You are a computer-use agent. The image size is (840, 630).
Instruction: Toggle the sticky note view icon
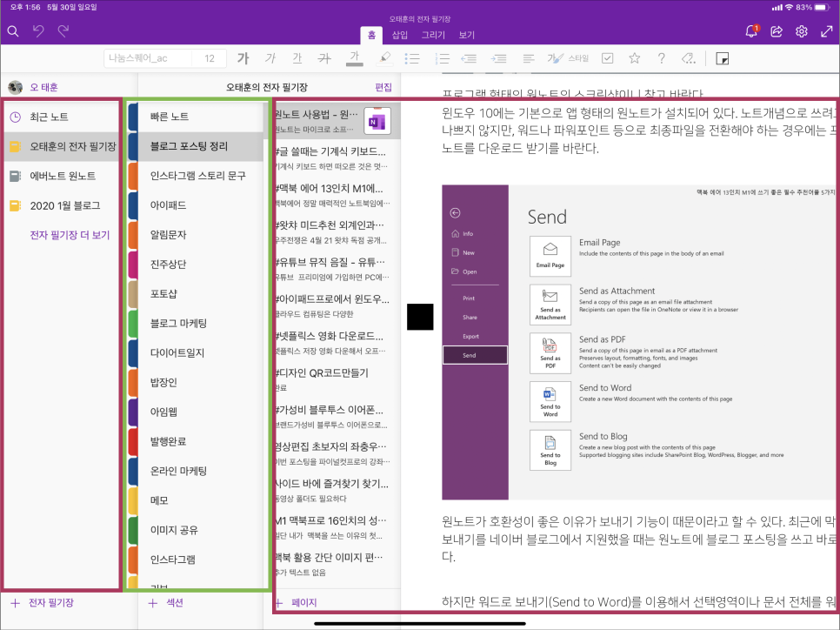[x=722, y=58]
